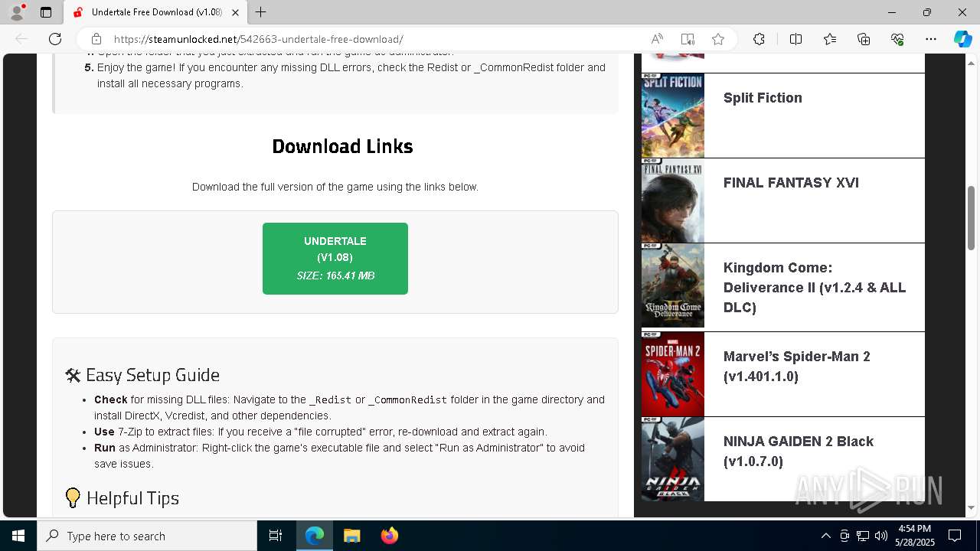Activate the Read aloud icon

tap(657, 39)
